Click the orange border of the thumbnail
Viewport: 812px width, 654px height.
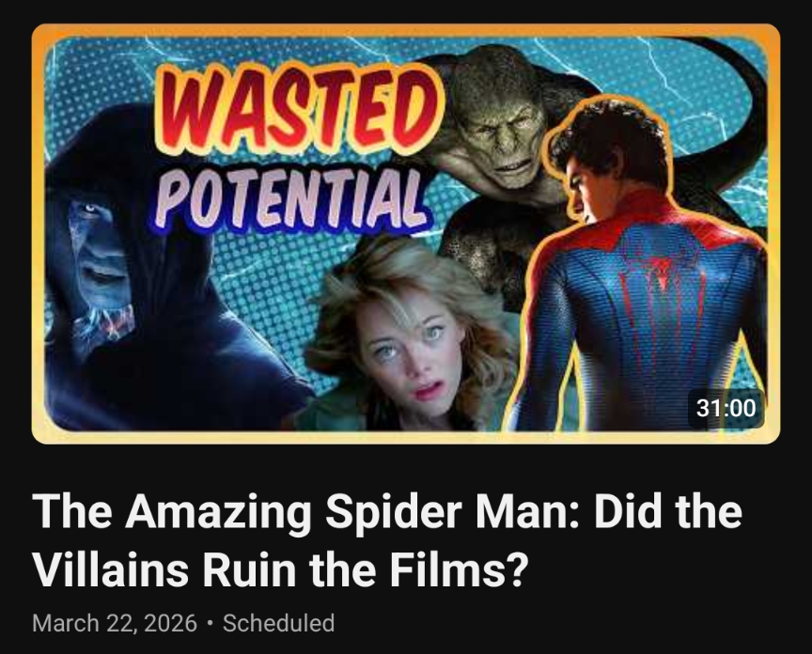point(406,30)
